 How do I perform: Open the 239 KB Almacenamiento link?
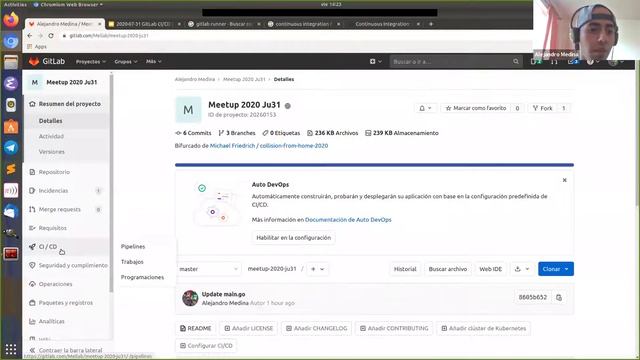(402, 133)
